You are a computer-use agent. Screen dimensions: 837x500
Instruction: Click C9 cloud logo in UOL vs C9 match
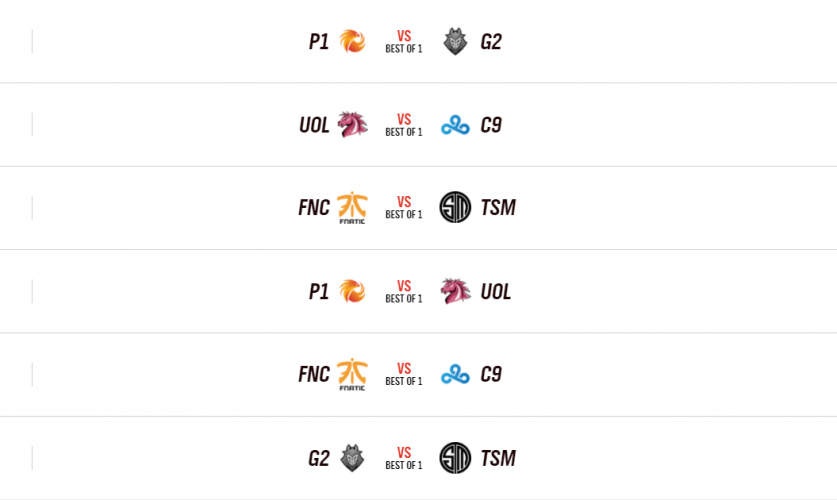tap(455, 125)
